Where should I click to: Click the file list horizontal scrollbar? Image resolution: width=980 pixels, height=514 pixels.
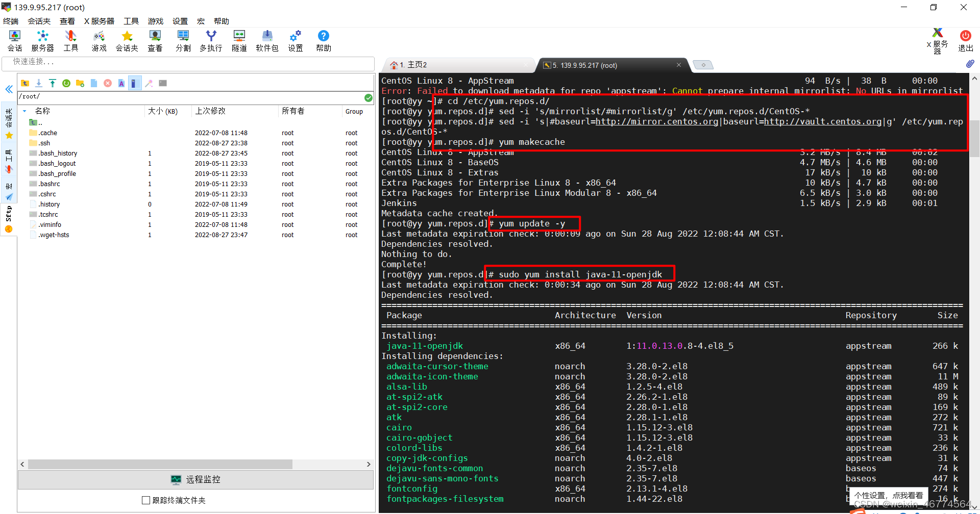tap(160, 465)
